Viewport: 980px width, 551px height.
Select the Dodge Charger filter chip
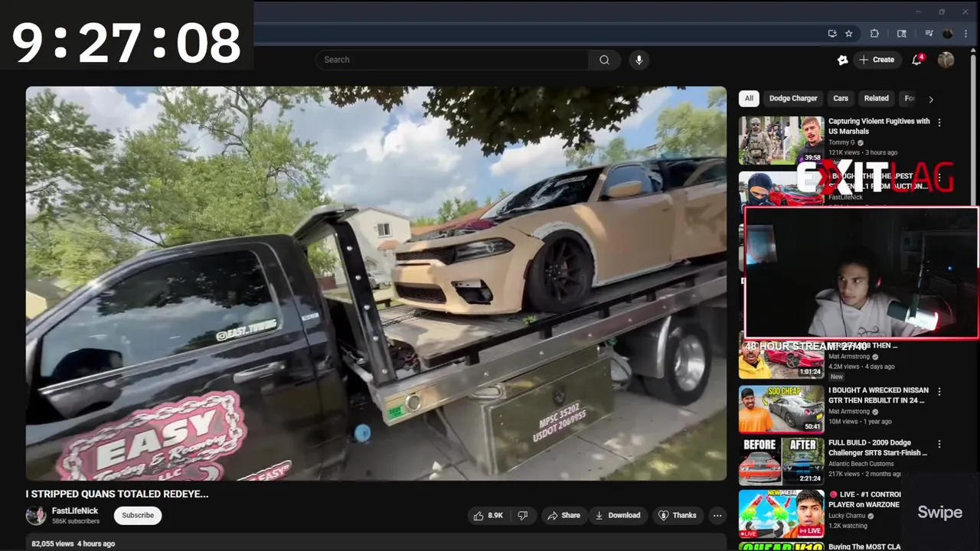pyautogui.click(x=793, y=98)
